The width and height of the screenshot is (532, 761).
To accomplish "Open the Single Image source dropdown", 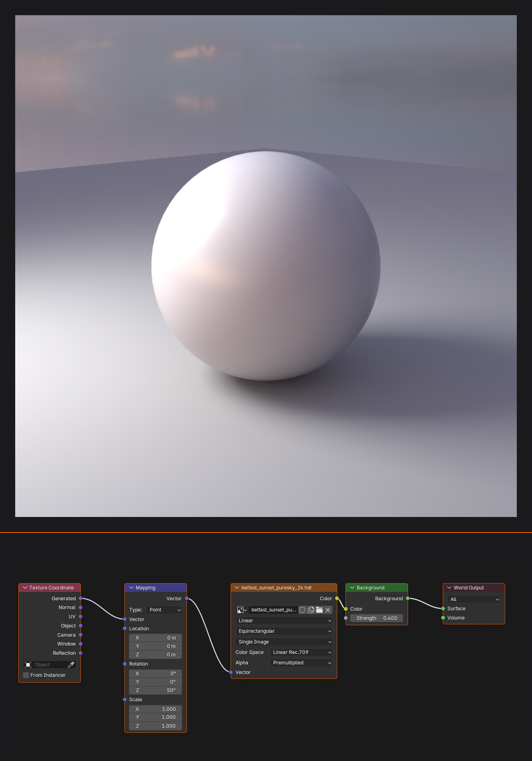I will click(x=284, y=642).
